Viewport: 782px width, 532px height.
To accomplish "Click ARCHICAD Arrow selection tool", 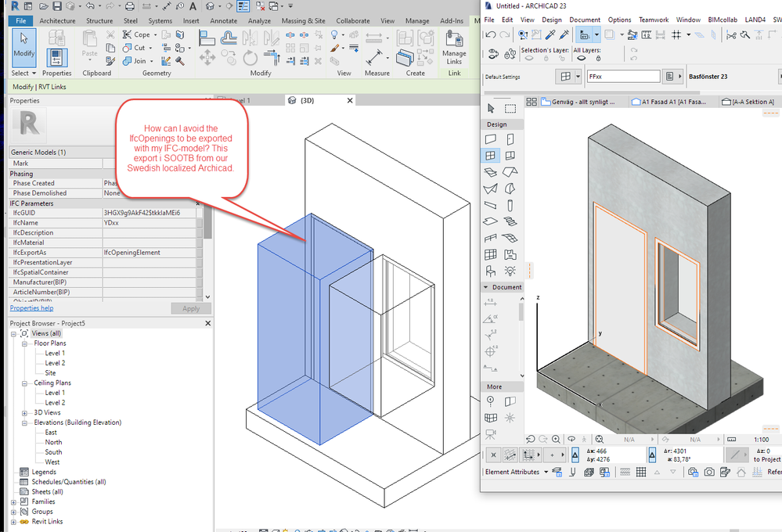I will [491, 108].
